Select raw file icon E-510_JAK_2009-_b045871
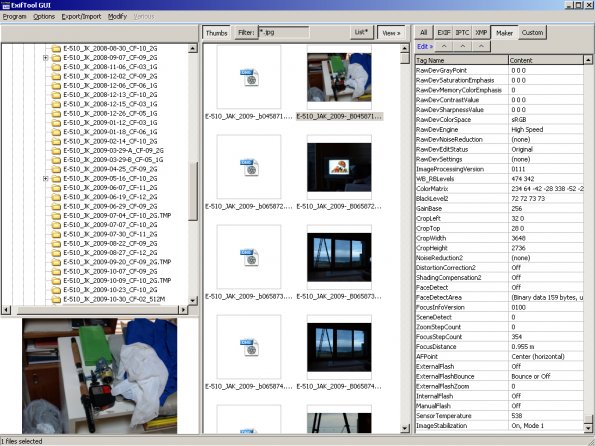Viewport: 595px width, 446px height. click(249, 77)
